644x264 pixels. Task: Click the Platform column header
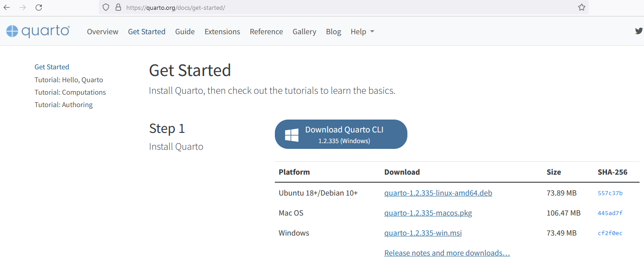click(294, 172)
